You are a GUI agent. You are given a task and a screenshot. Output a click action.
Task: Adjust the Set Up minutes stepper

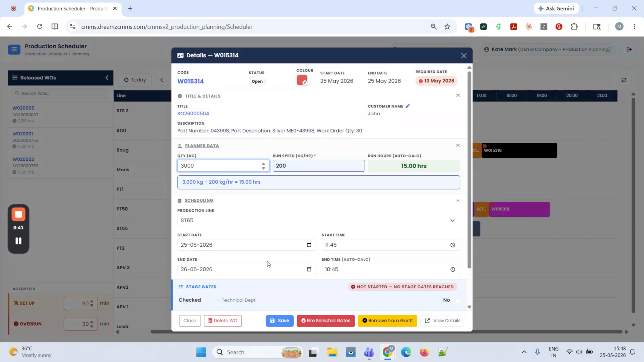(92, 303)
